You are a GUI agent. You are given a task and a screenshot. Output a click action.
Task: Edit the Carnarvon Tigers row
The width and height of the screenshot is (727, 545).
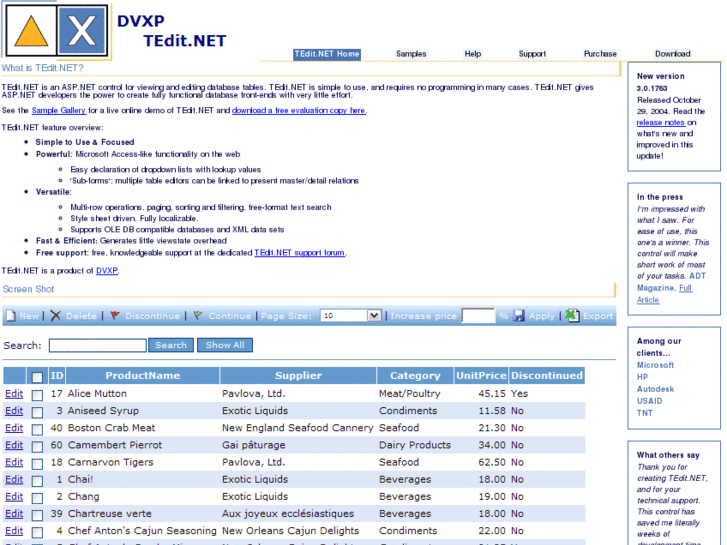14,462
